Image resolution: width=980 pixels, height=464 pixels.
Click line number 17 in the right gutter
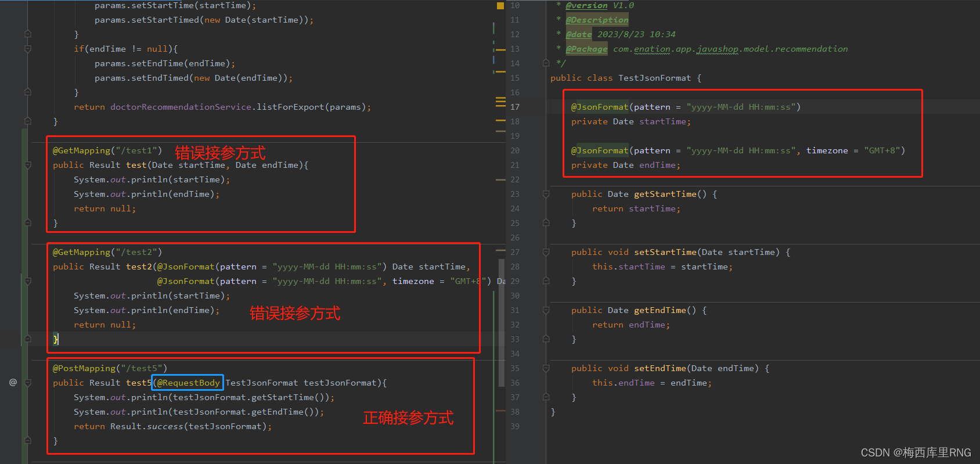click(515, 107)
